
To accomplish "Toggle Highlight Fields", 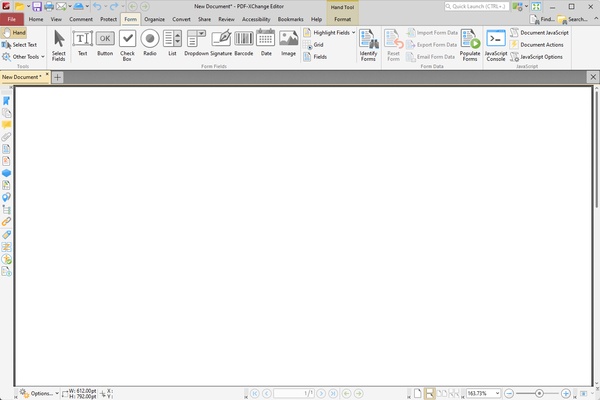I will coord(327,33).
